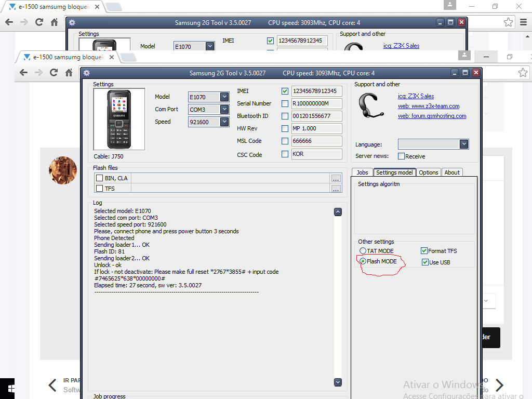Browse for TFS flash file
The width and height of the screenshot is (532, 399).
(x=336, y=189)
